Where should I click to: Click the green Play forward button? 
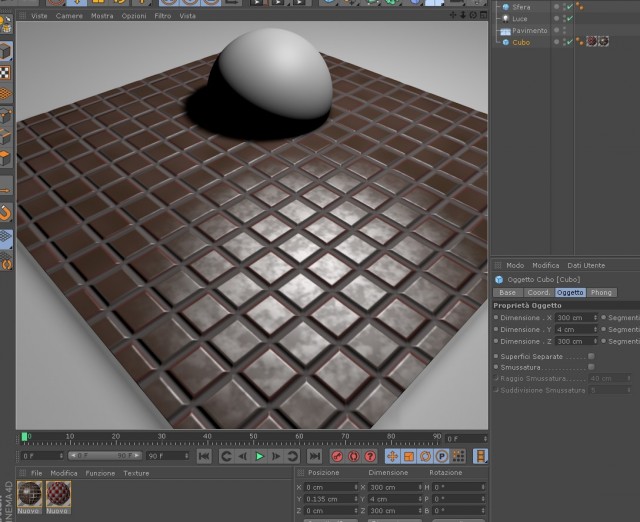[x=259, y=456]
